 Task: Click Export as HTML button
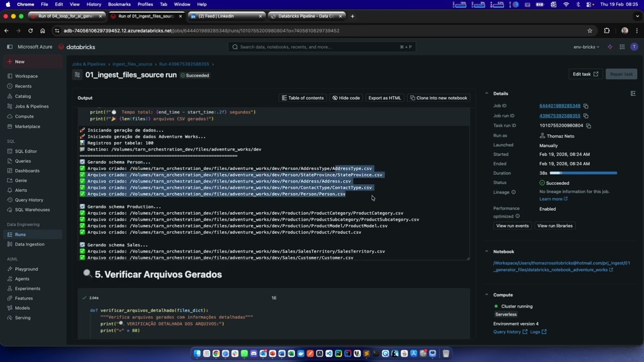coord(384,98)
